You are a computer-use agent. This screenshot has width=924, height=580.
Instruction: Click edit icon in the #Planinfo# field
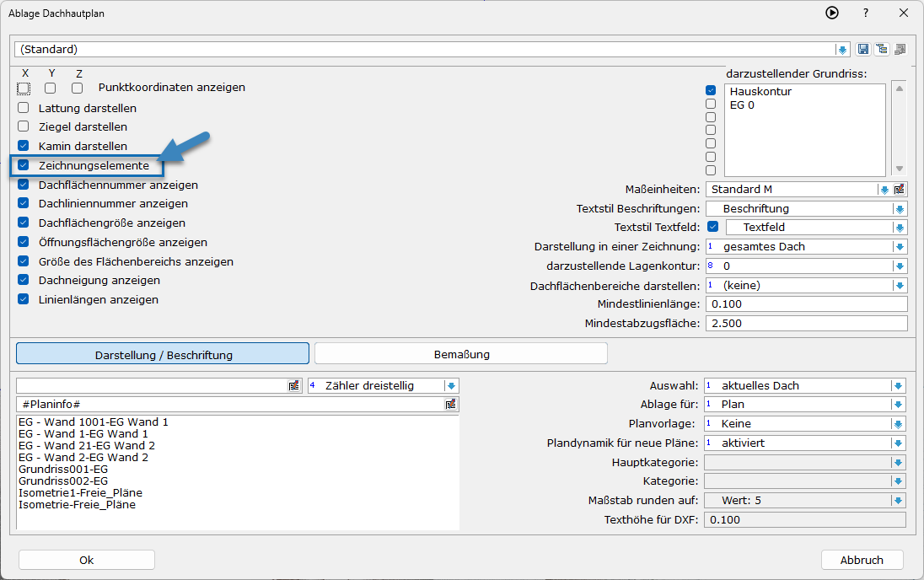pyautogui.click(x=450, y=405)
